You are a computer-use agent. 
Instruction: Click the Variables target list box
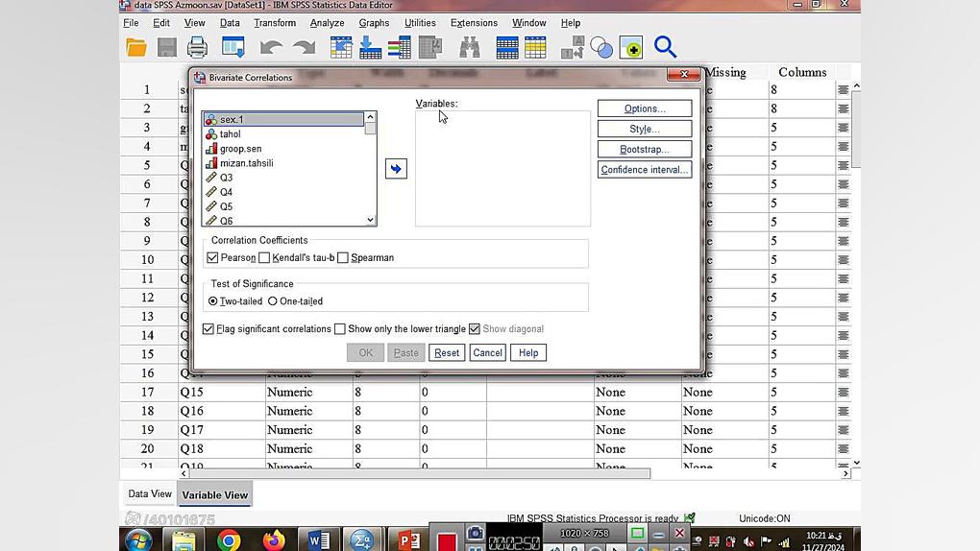point(502,169)
